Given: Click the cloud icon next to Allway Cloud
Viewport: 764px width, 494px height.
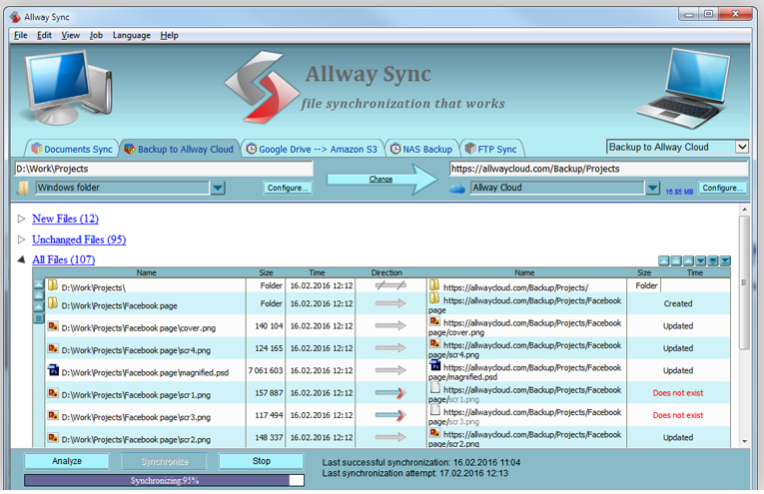Looking at the screenshot, I should click(x=457, y=189).
